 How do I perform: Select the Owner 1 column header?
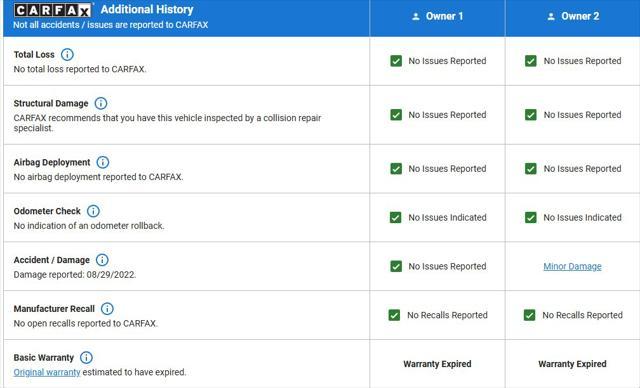coord(437,18)
